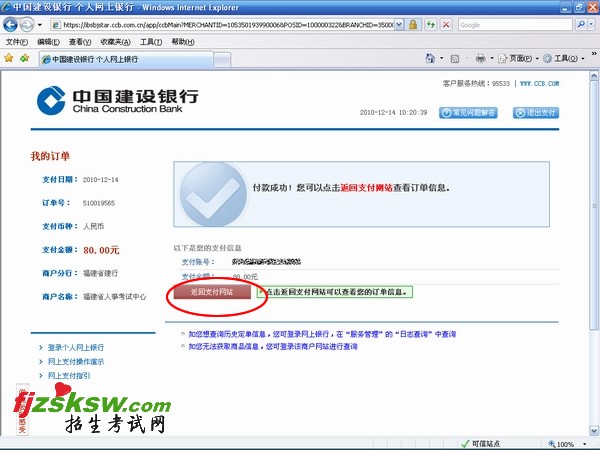Viewport: 600px width, 450px height.
Task: Click the browser Back arrow button
Action: (x=11, y=25)
